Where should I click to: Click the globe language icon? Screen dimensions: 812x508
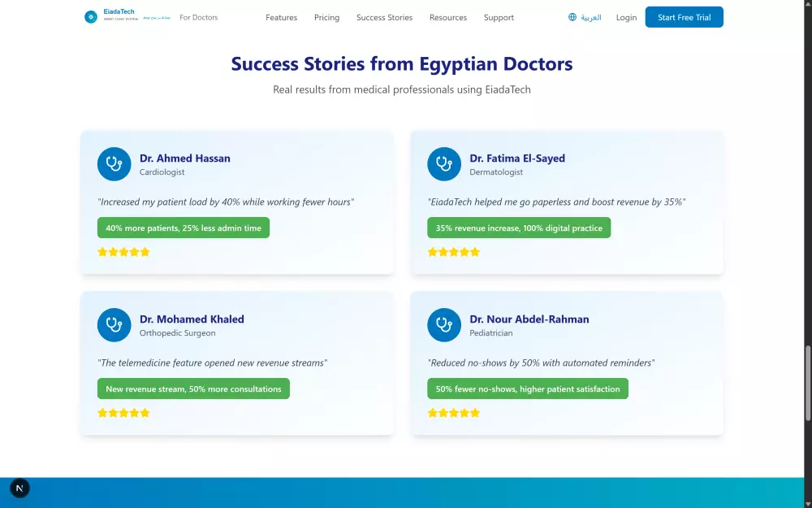(572, 17)
